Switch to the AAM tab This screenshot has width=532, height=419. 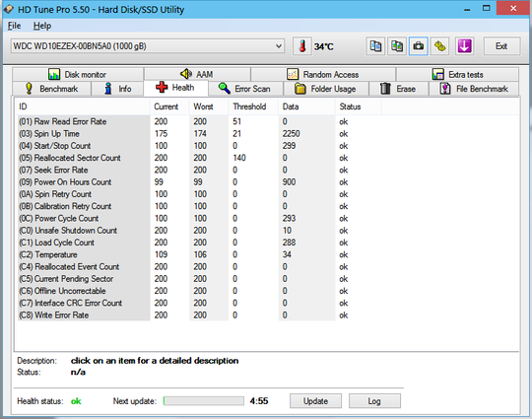pyautogui.click(x=197, y=74)
